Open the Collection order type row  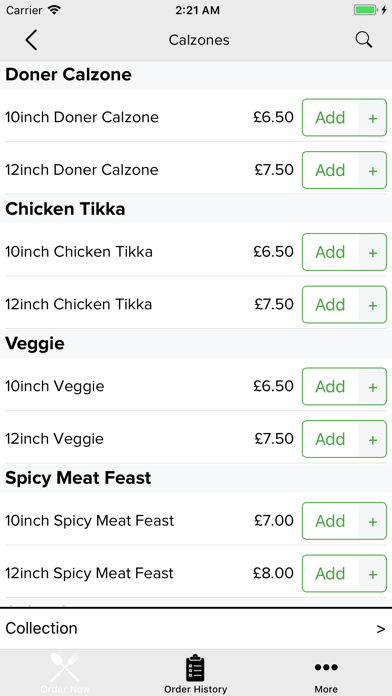coord(196,629)
